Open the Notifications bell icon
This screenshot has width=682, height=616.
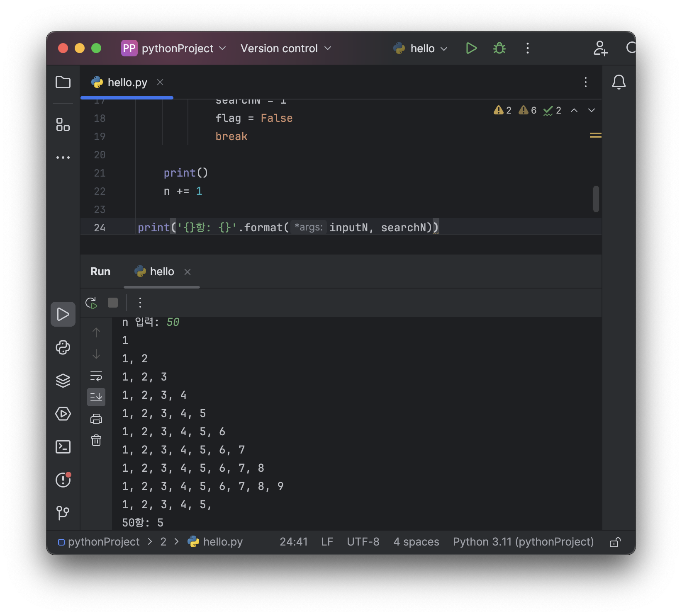(619, 82)
